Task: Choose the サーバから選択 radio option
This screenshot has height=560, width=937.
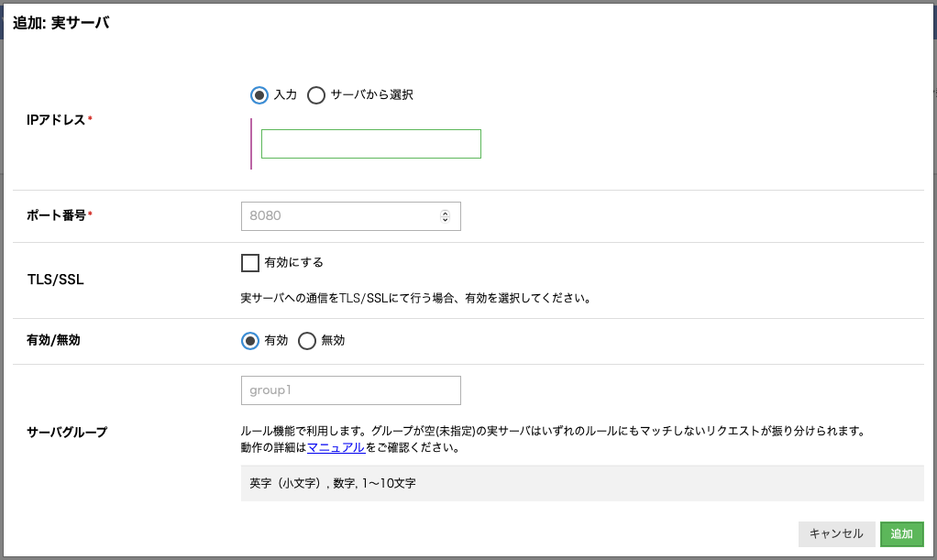Action: click(316, 95)
